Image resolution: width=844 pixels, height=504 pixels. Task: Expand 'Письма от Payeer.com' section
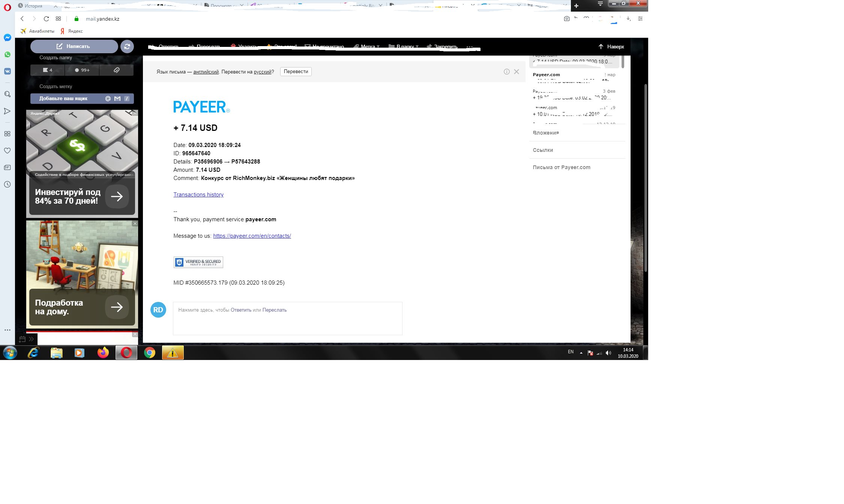pyautogui.click(x=562, y=167)
